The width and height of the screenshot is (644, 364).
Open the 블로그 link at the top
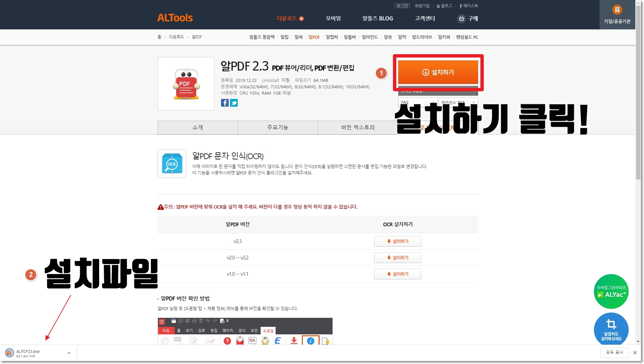pos(444,6)
